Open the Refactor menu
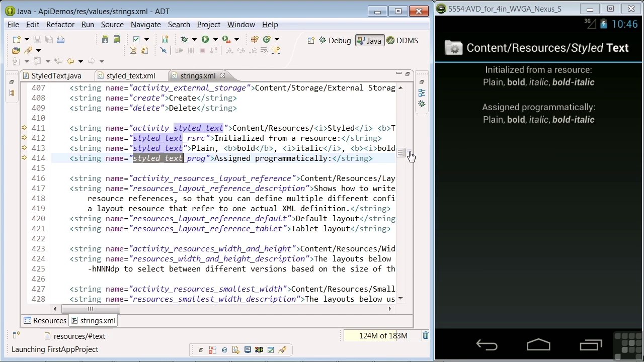This screenshot has height=362, width=644. [60, 24]
